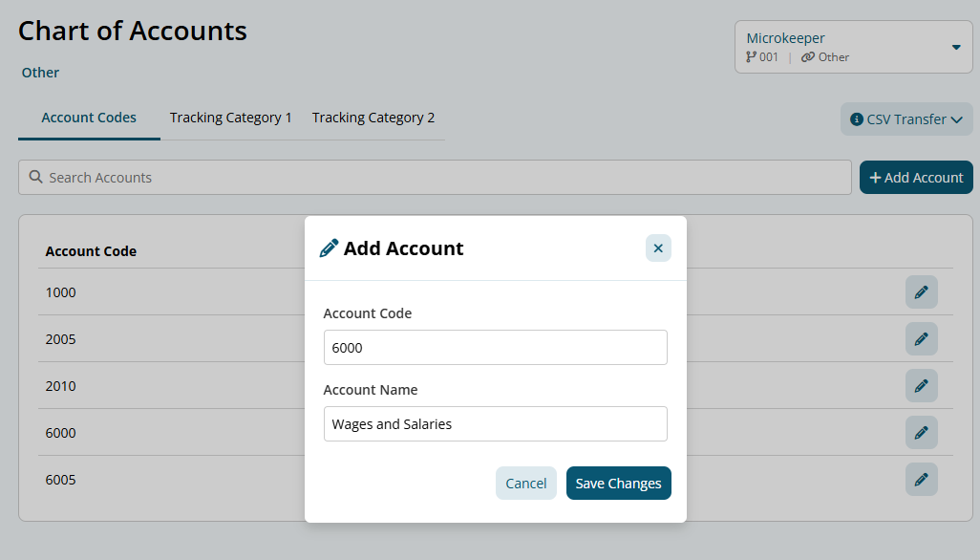Viewport: 980px width, 560px height.
Task: Switch to Tracking Category 2 tab
Action: [x=373, y=118]
